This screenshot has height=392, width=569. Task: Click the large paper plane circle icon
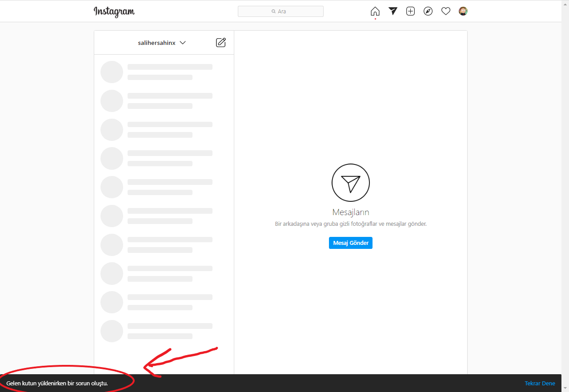click(351, 183)
